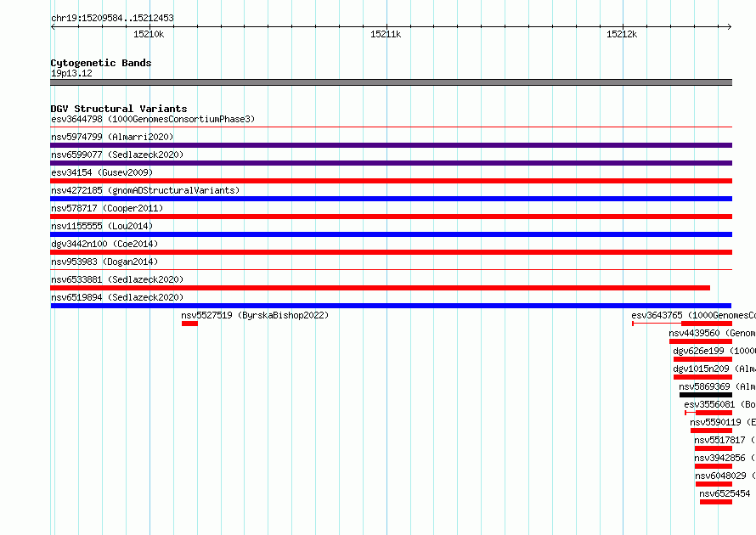The height and width of the screenshot is (535, 756).
Task: Click the ruler's right end arrow
Action: click(730, 26)
